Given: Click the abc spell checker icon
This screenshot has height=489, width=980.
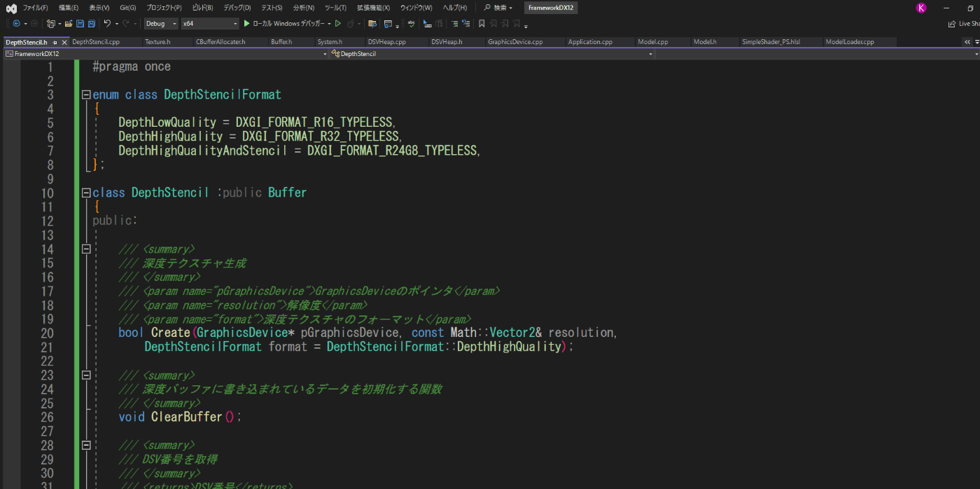Looking at the screenshot, I should [412, 23].
